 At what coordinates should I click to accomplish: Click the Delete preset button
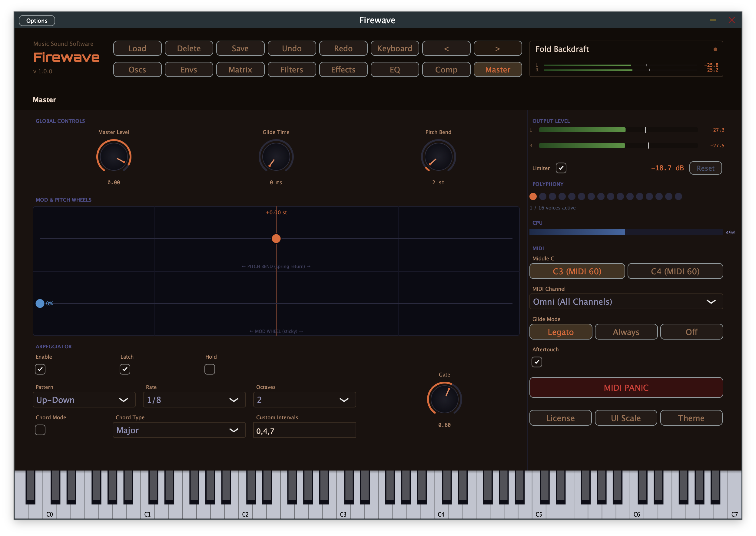click(x=189, y=49)
